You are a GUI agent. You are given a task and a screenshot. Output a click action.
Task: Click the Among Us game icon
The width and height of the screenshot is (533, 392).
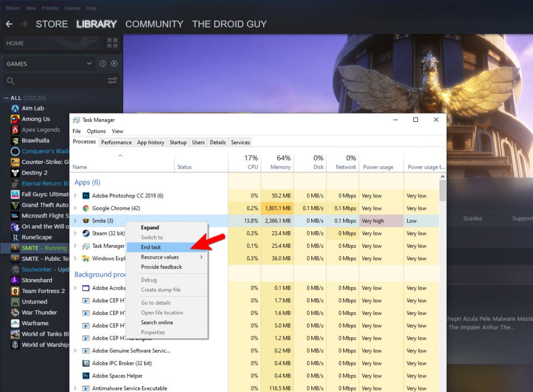coord(15,119)
